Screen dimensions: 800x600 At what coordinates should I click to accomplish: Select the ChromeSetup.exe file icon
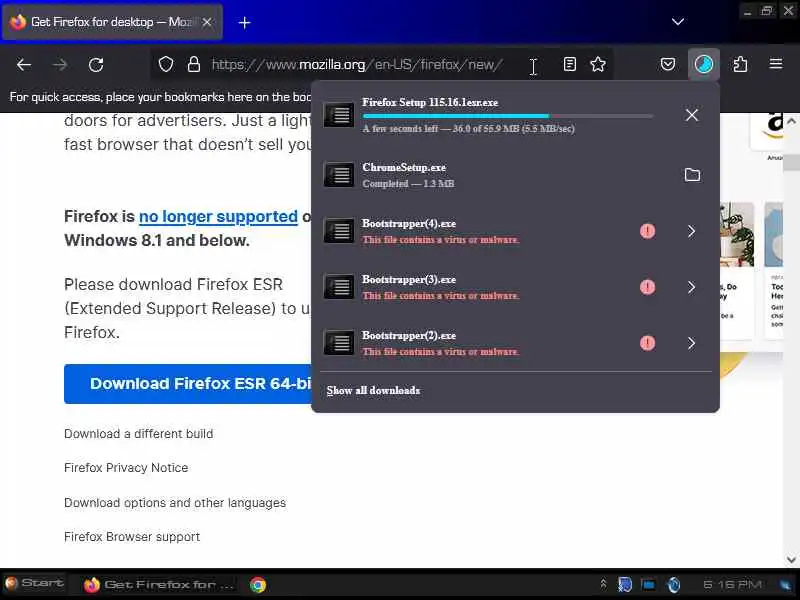(339, 175)
